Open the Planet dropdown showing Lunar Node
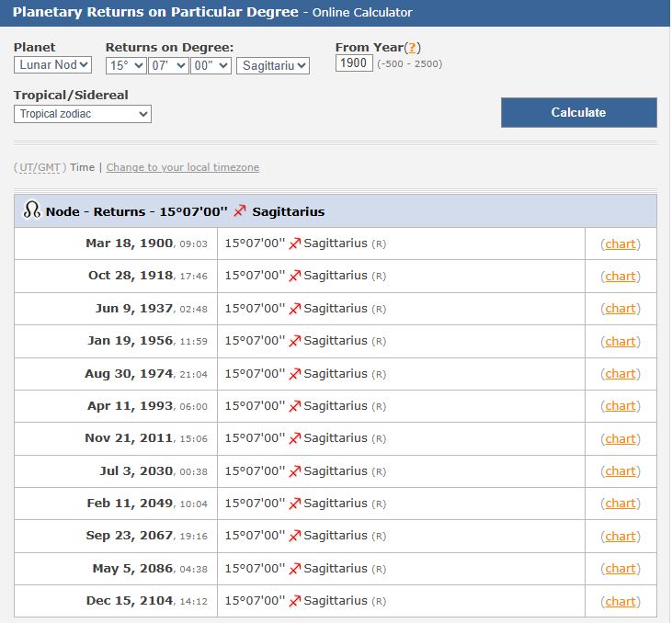The image size is (672, 623). pyautogui.click(x=52, y=65)
